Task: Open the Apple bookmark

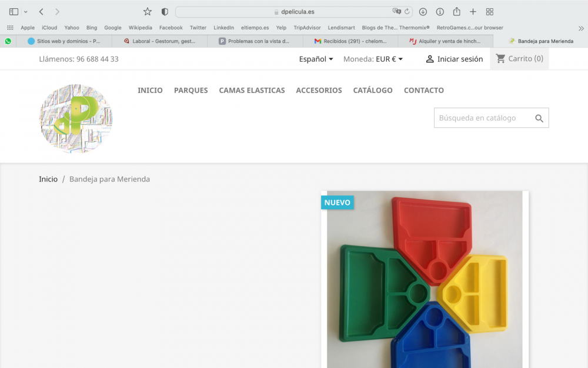Action: [x=28, y=28]
